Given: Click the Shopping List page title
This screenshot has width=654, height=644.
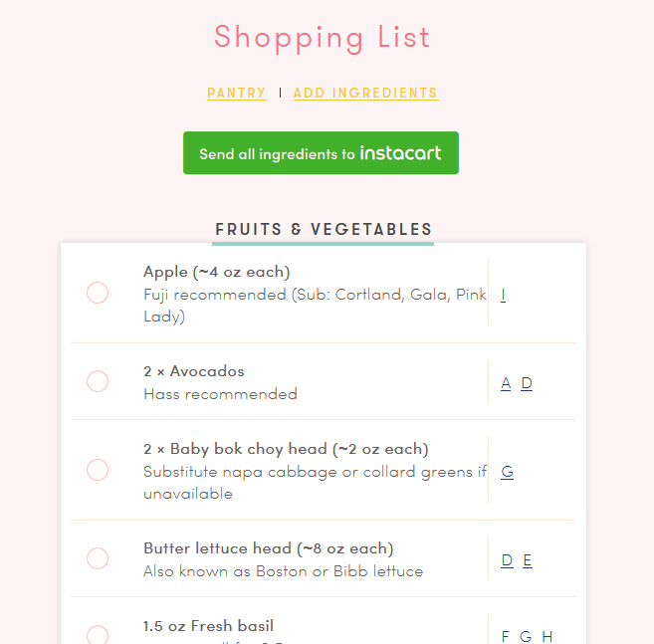Looking at the screenshot, I should pos(323,38).
